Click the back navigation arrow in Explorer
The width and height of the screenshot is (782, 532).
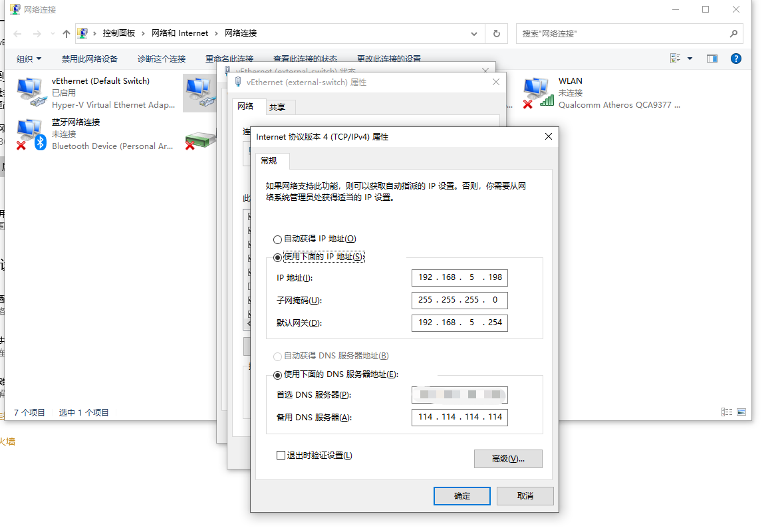17,33
